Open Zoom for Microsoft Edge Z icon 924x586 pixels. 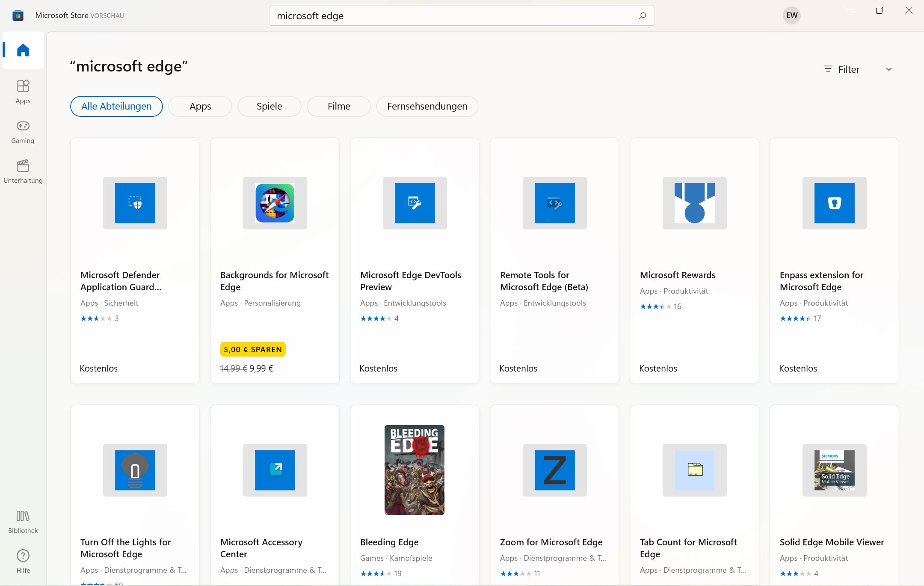pyautogui.click(x=555, y=470)
